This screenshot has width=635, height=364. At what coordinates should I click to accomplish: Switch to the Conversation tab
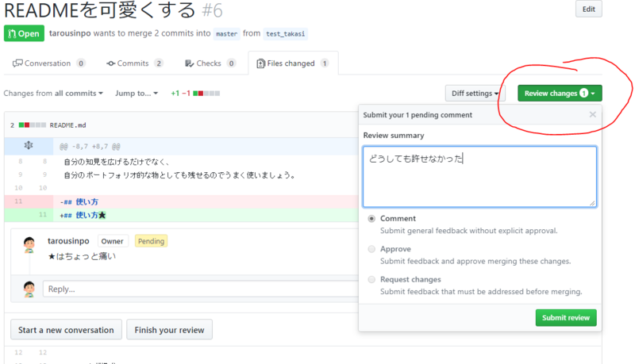[x=48, y=63]
